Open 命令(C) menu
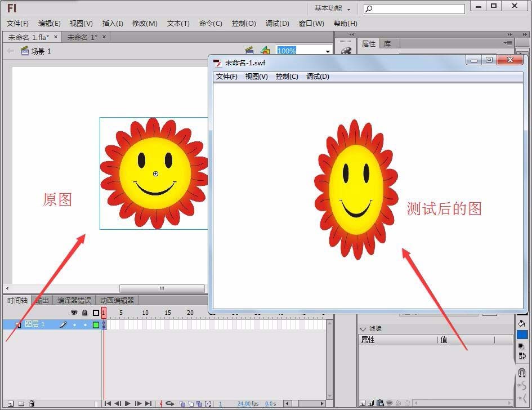Viewport: 532px width, 410px height. pos(211,24)
